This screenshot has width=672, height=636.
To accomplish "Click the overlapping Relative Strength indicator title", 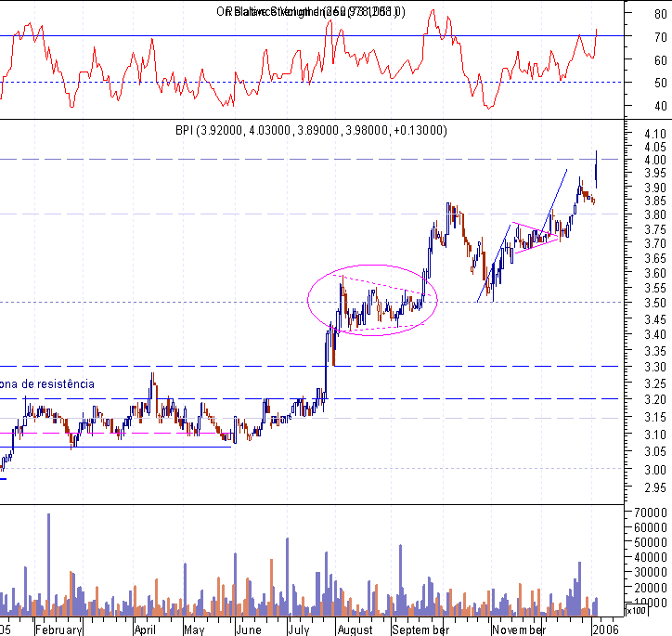I will [x=311, y=11].
